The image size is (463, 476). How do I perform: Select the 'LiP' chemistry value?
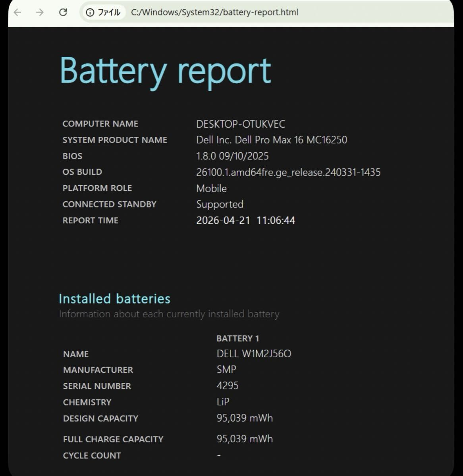[223, 402]
